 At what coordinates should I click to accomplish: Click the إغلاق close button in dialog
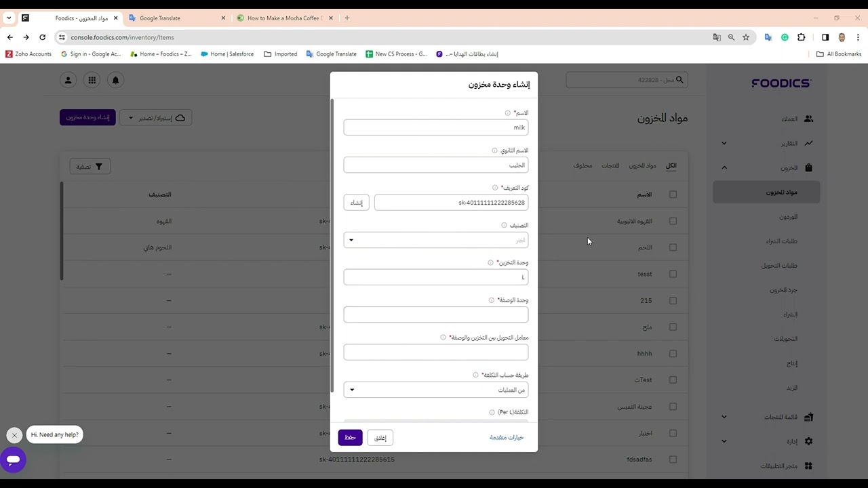pos(380,438)
